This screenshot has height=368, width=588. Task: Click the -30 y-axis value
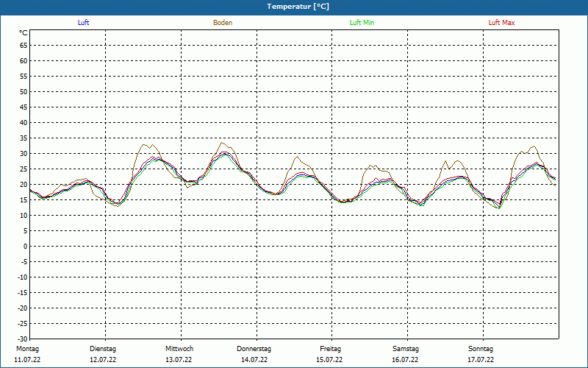23,339
